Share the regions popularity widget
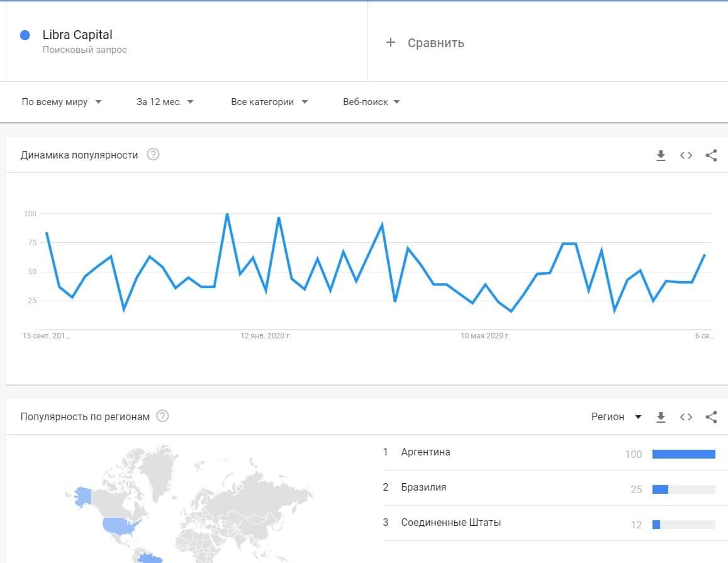The height and width of the screenshot is (563, 728). click(711, 417)
